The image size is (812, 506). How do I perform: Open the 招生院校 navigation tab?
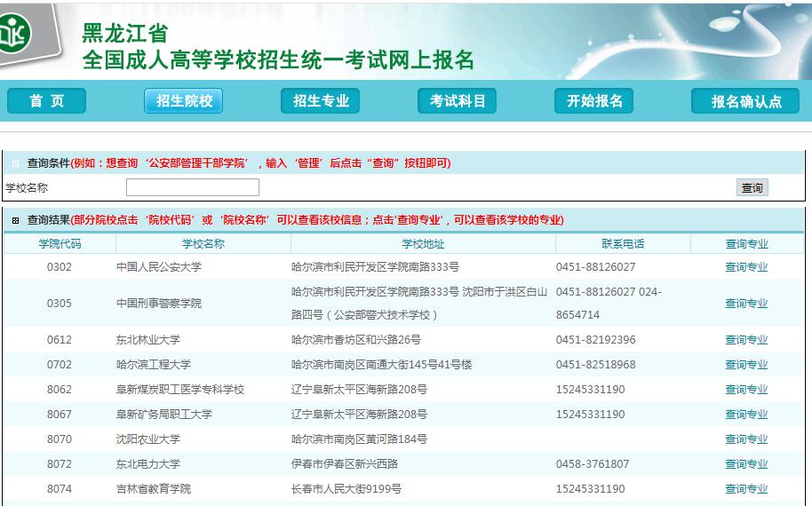click(183, 100)
